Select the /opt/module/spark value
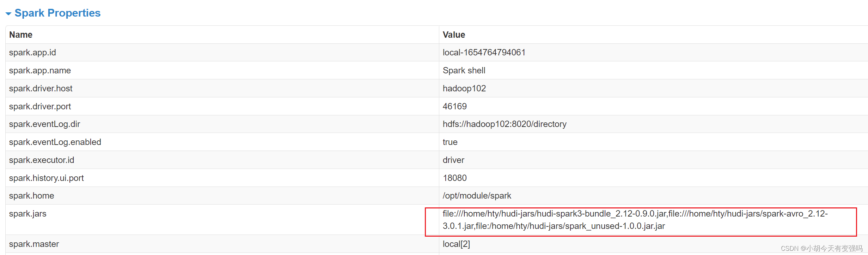Screen dimensions: 868x255 click(x=477, y=196)
